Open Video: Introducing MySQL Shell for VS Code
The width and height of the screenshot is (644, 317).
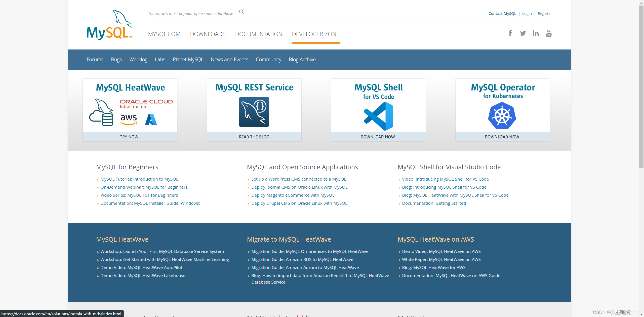(x=445, y=179)
